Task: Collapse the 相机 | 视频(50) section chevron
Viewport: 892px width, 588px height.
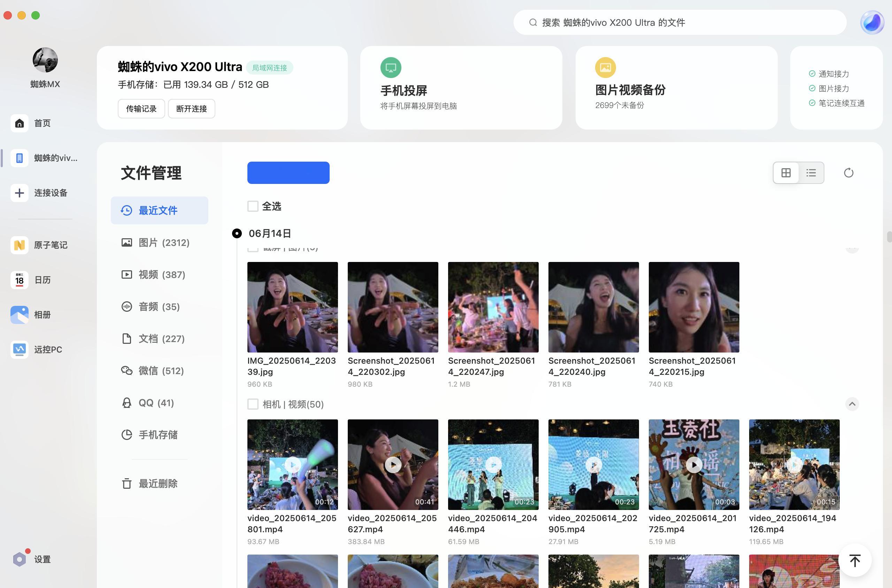Action: (x=852, y=404)
